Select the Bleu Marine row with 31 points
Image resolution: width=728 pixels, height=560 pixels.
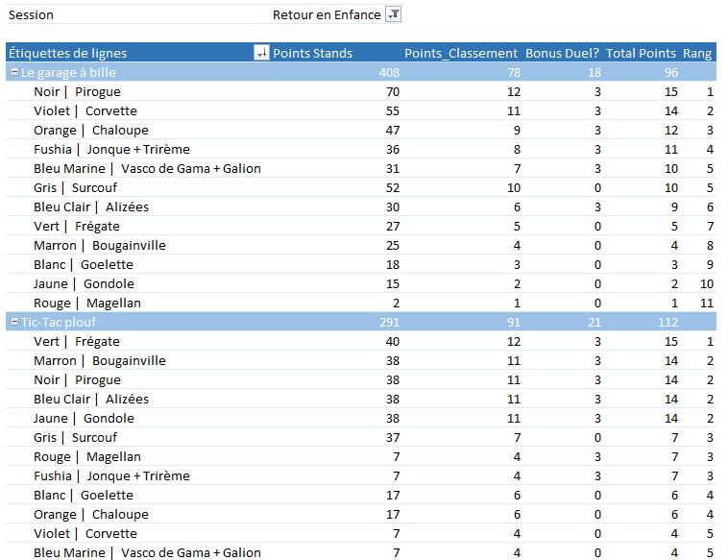147,168
